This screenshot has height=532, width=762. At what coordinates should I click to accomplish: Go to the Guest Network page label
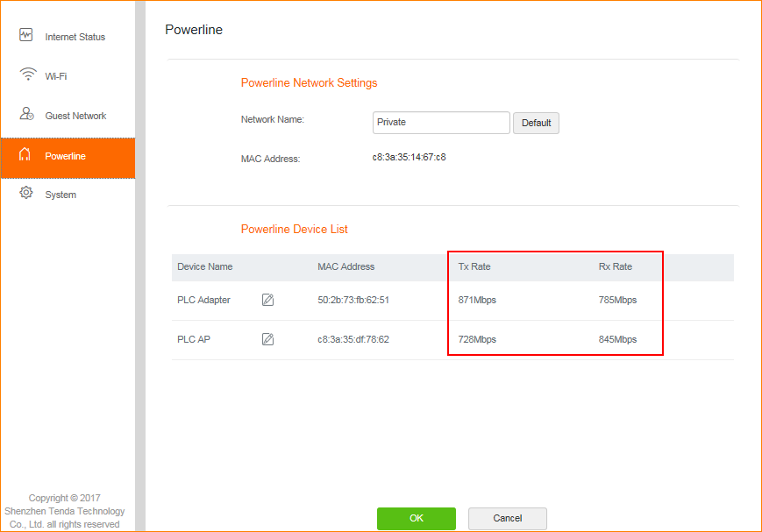coord(75,116)
